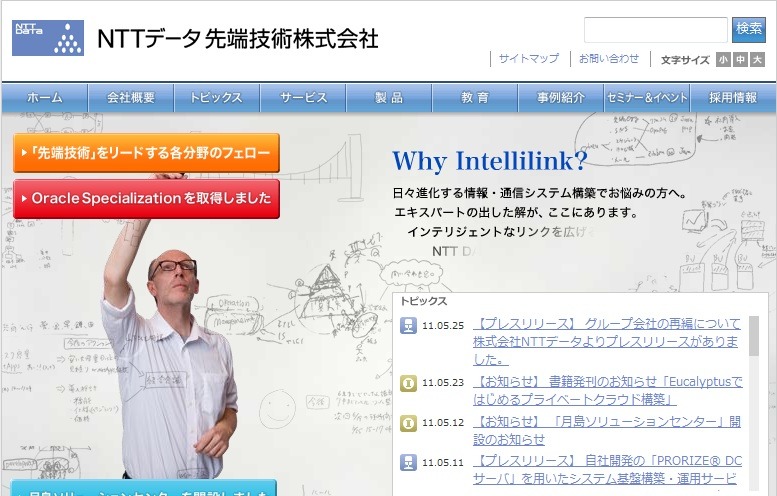Click the 文字サイズ label
The image size is (777, 496).
685,60
